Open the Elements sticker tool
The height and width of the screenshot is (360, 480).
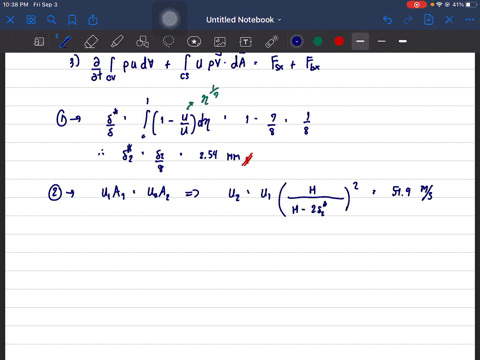194,42
